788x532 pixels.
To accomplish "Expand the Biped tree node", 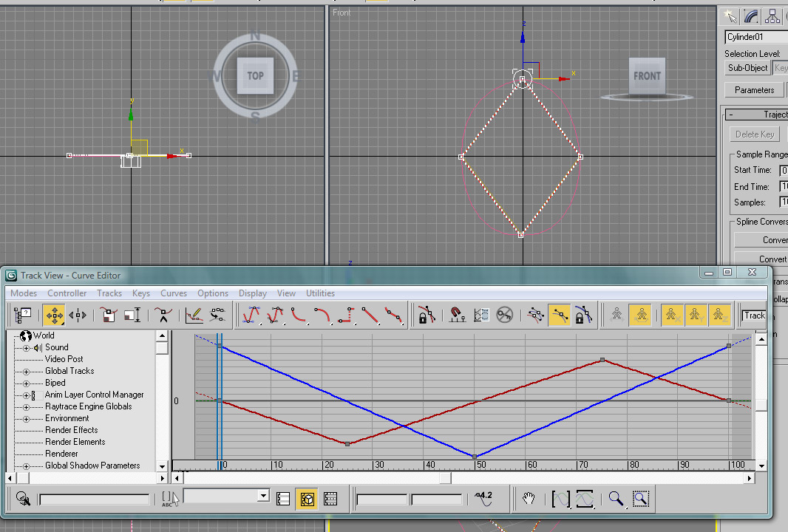I will (26, 383).
